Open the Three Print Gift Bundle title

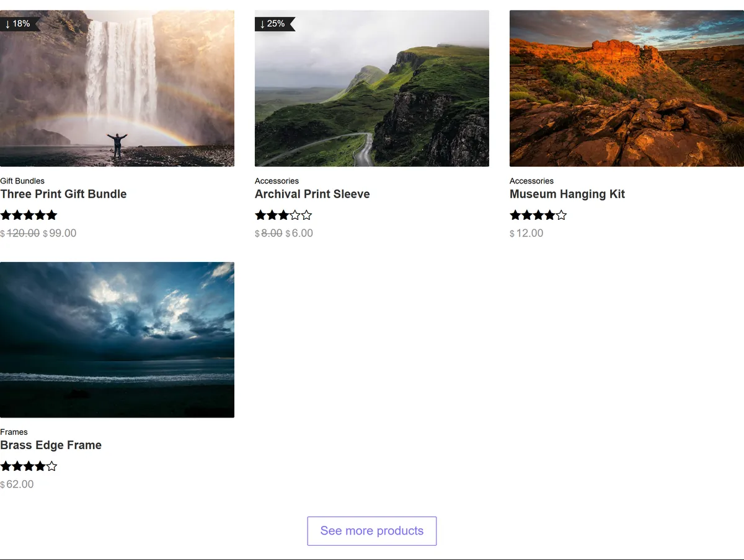tap(63, 194)
